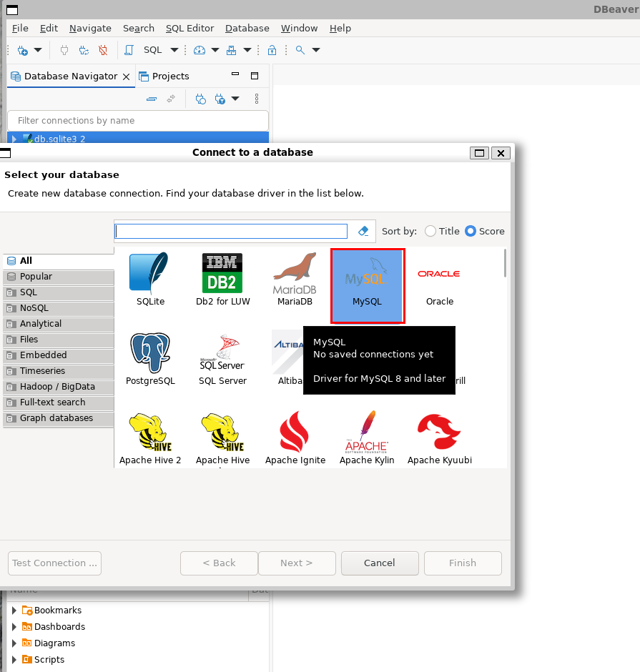Click the Next > button
Viewport: 640px width, 672px height.
coord(297,563)
